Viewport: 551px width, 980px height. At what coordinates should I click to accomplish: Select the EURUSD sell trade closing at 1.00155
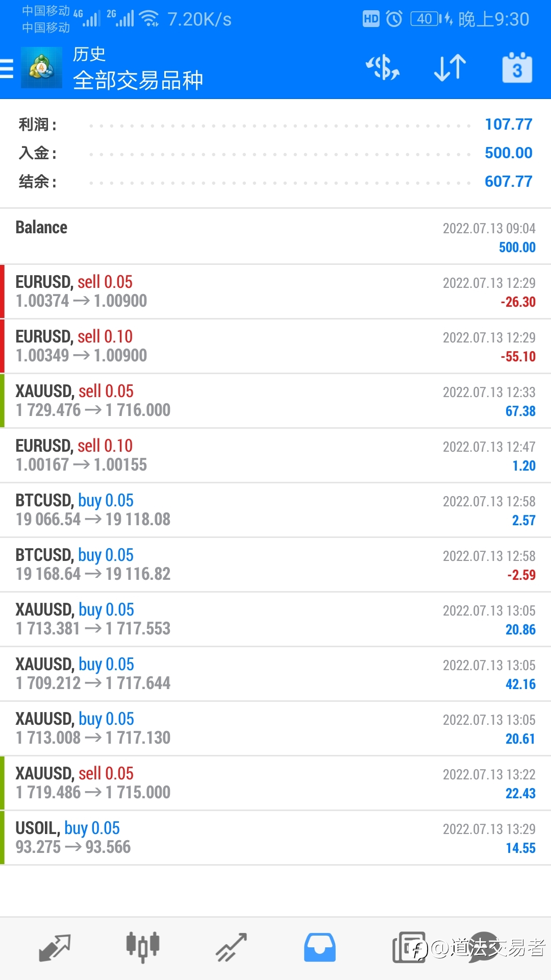click(x=275, y=455)
